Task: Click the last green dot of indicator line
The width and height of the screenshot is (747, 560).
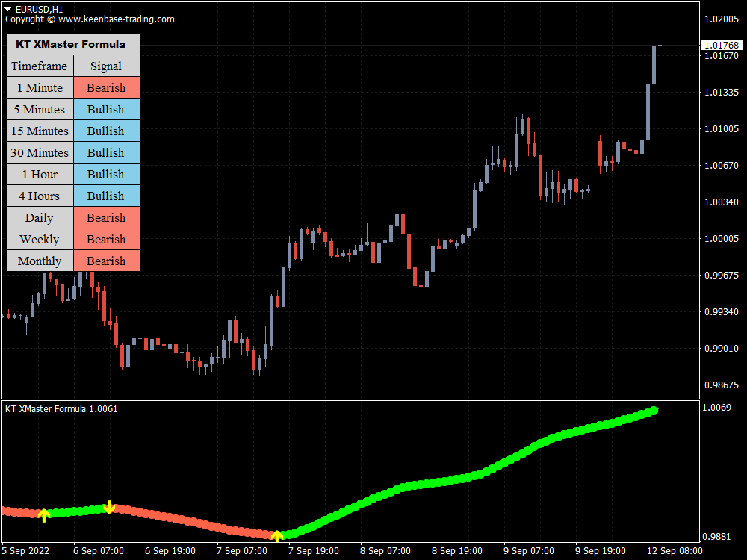Action: (654, 411)
